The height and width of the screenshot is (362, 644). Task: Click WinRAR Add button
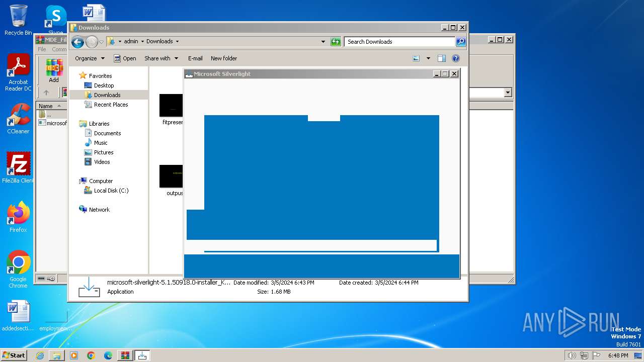(54, 70)
